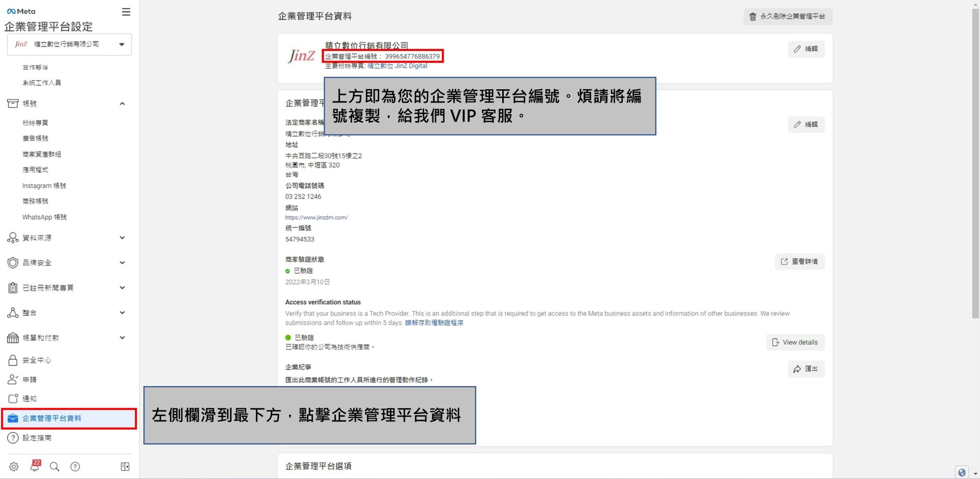980x479 pixels.
Task: Open WhatsApp 帳號 in sidebar
Action: coord(44,217)
